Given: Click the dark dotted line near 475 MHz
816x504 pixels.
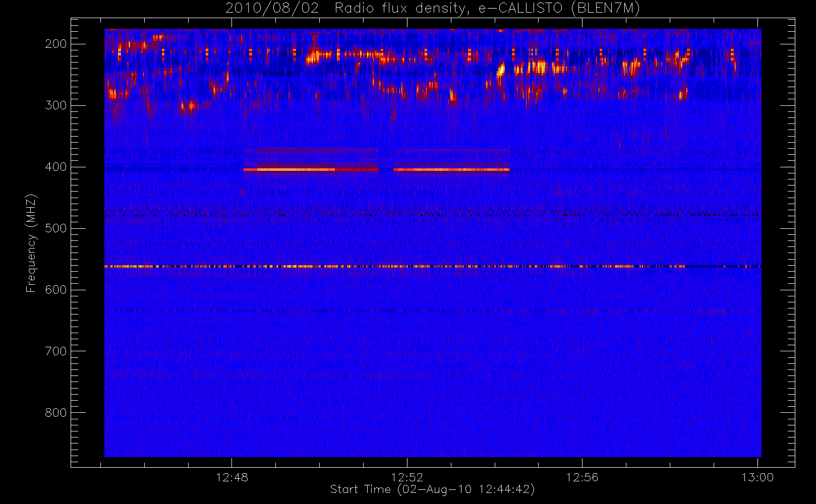Looking at the screenshot, I should click(433, 215).
